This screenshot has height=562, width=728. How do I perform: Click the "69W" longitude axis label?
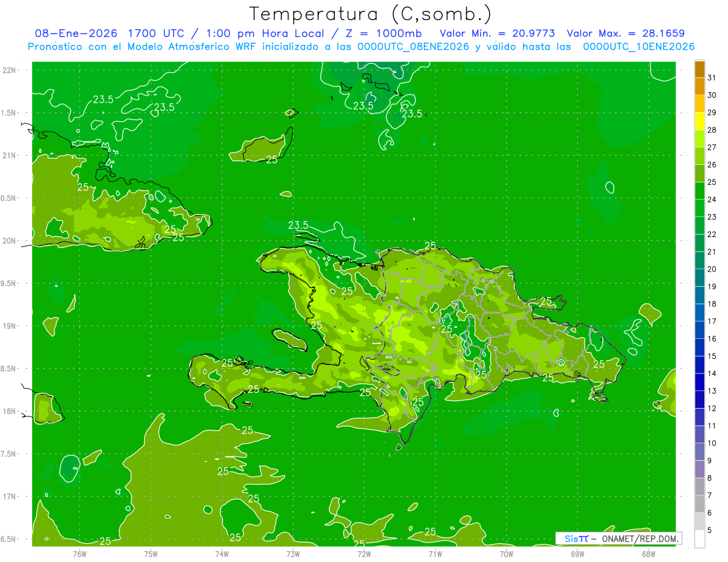(x=577, y=554)
